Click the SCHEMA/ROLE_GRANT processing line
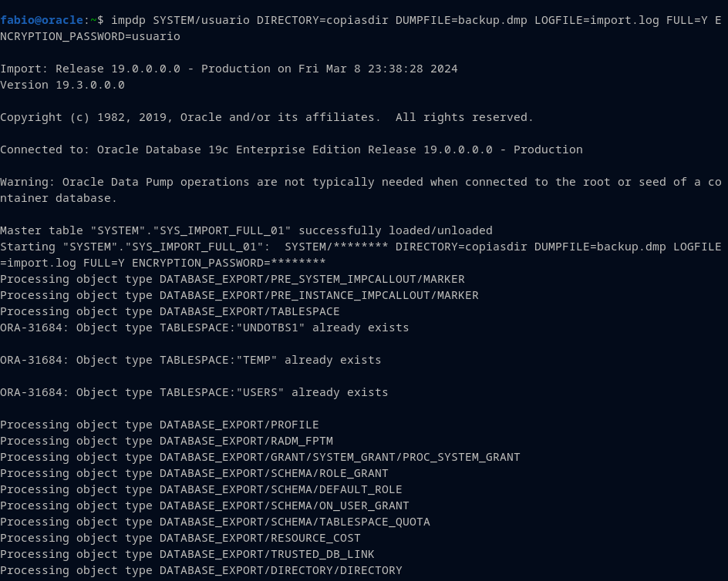728x581 pixels. coord(194,473)
